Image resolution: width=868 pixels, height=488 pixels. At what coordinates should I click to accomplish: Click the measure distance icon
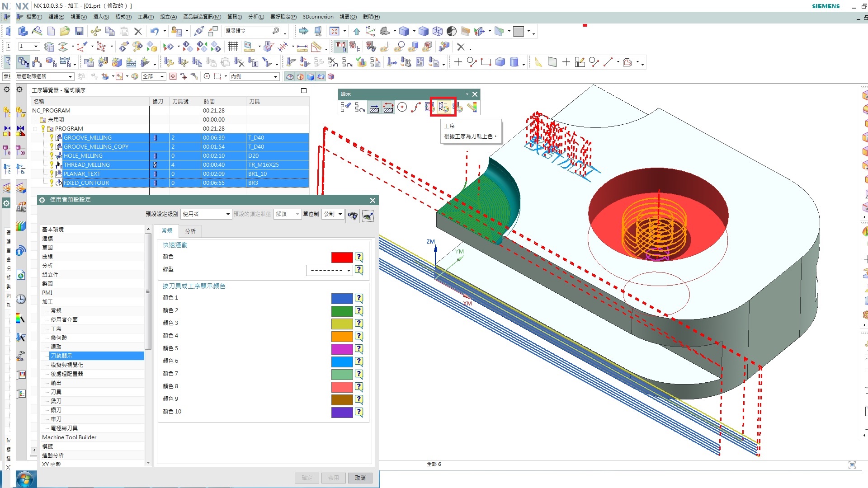(302, 47)
